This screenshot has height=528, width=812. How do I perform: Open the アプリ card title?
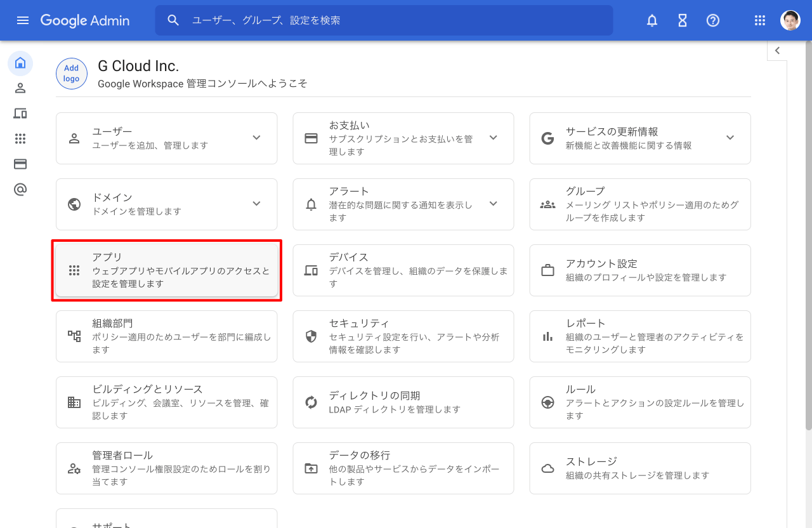point(107,257)
